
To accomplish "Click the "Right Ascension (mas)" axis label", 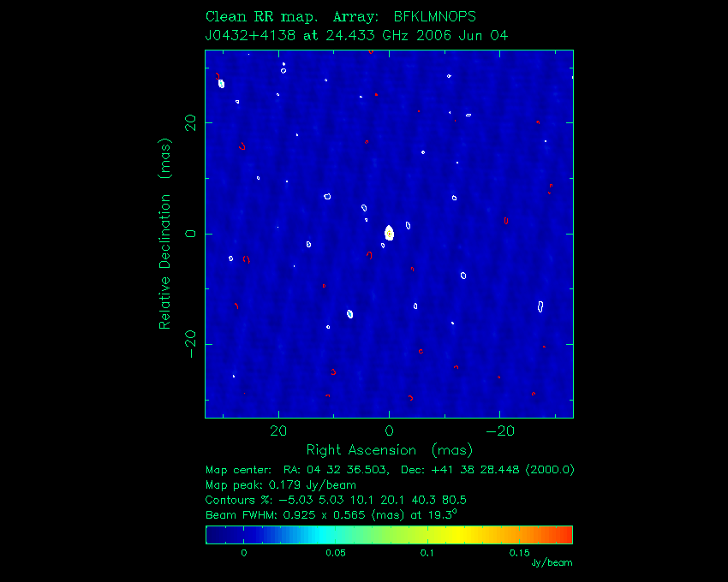I will 390,450.
